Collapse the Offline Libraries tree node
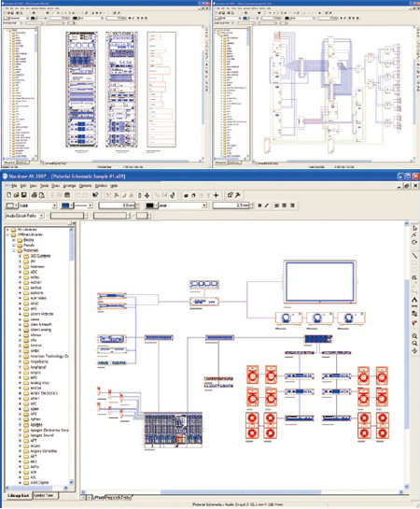This screenshot has height=509, width=420. pos(8,234)
